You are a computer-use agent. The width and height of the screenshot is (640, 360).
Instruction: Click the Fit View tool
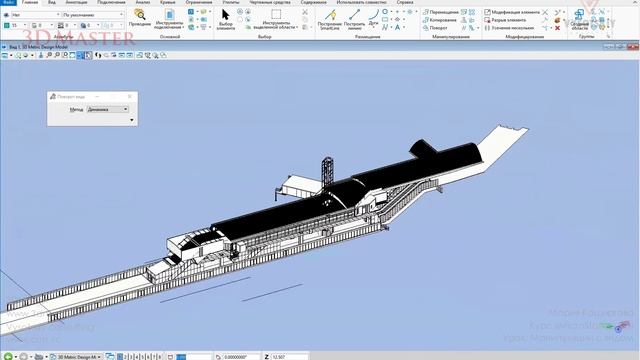tap(72, 55)
